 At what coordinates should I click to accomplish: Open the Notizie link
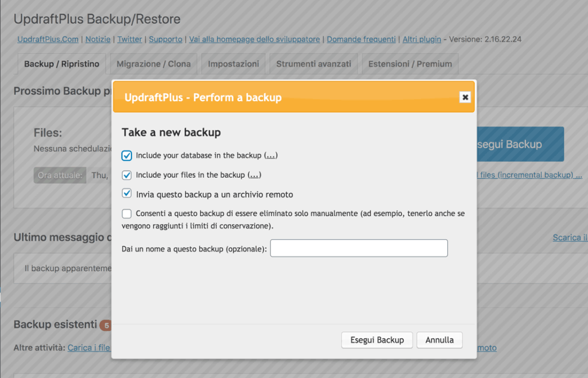point(98,40)
